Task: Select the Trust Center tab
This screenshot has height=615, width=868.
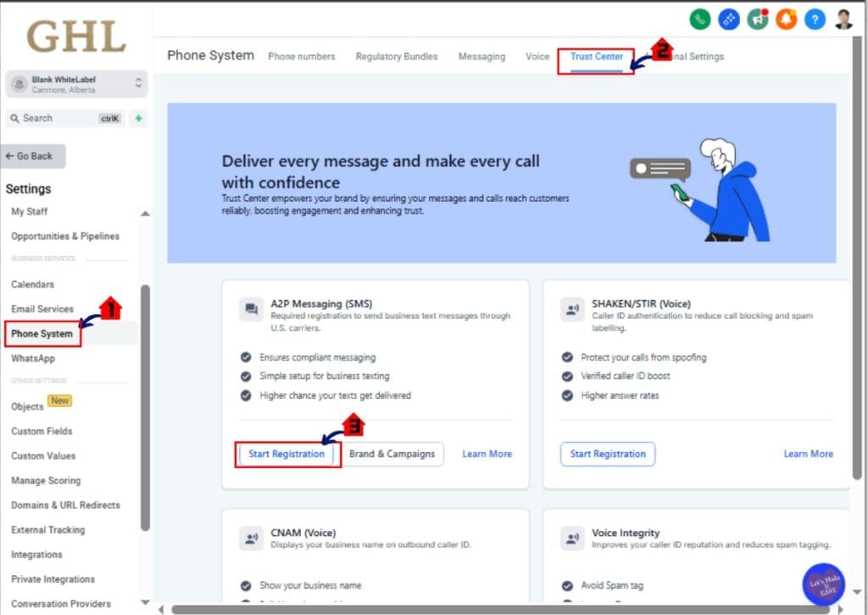Action: tap(596, 57)
